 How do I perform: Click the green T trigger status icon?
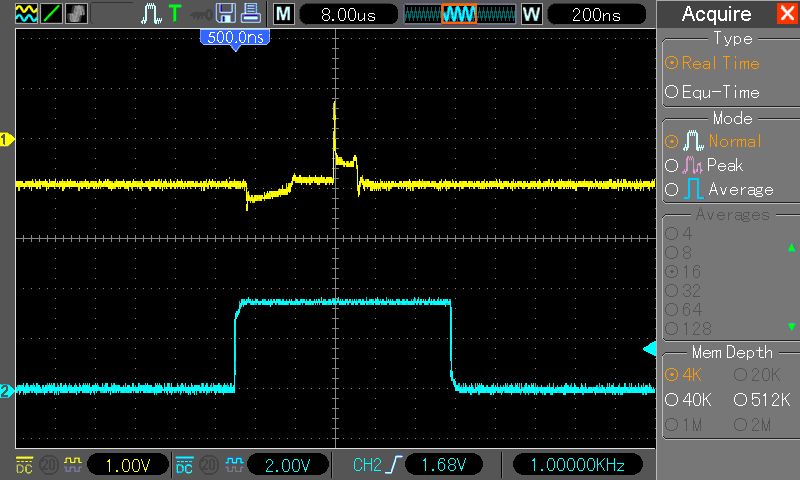175,14
